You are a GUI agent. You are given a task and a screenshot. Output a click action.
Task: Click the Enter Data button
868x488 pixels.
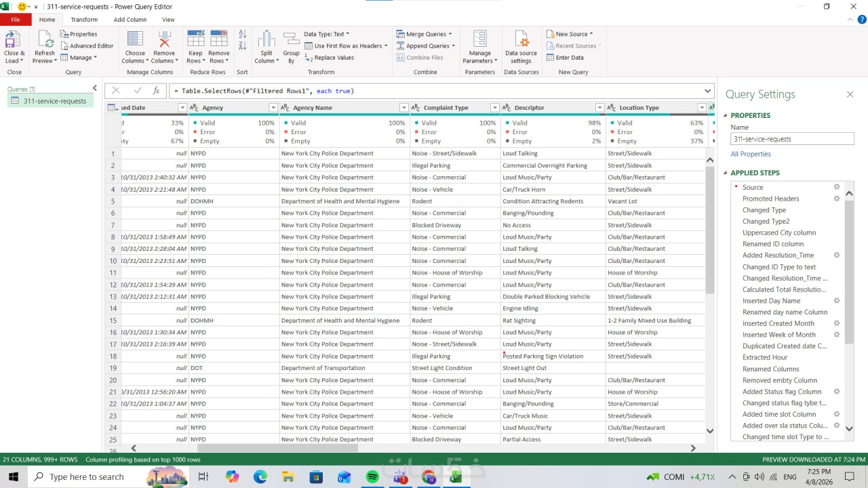564,58
